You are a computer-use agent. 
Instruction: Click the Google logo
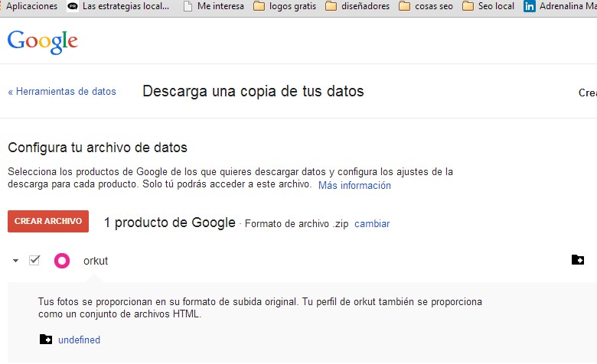tap(43, 42)
